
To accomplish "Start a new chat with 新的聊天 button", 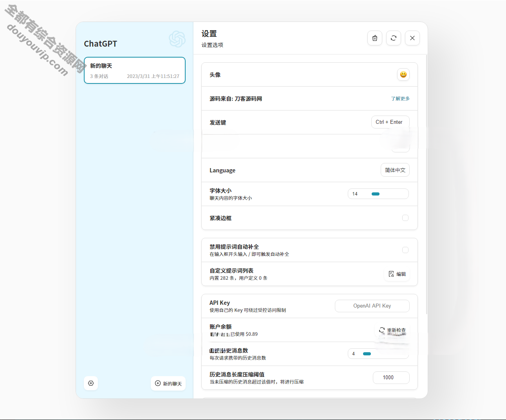I will [x=168, y=383].
